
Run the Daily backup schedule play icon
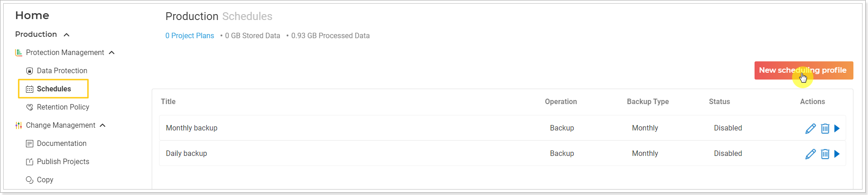click(837, 154)
